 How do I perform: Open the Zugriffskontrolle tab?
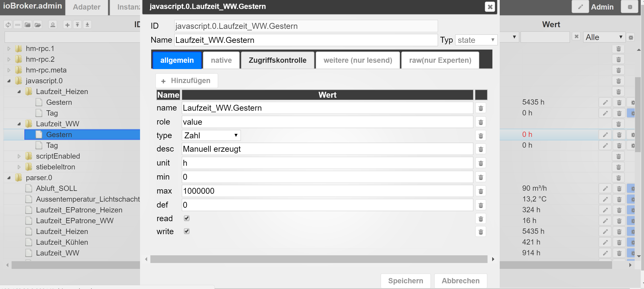(x=277, y=60)
